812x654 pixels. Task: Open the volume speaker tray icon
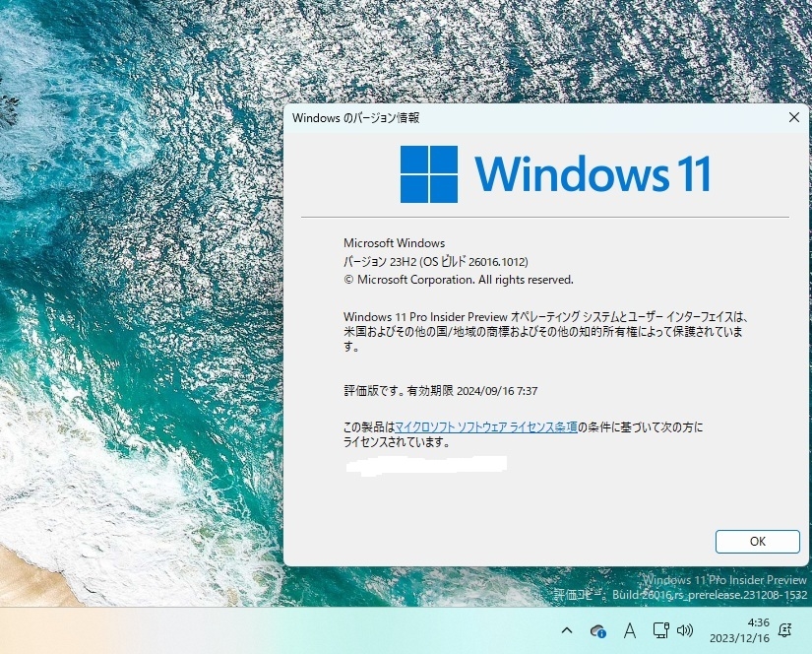click(685, 630)
